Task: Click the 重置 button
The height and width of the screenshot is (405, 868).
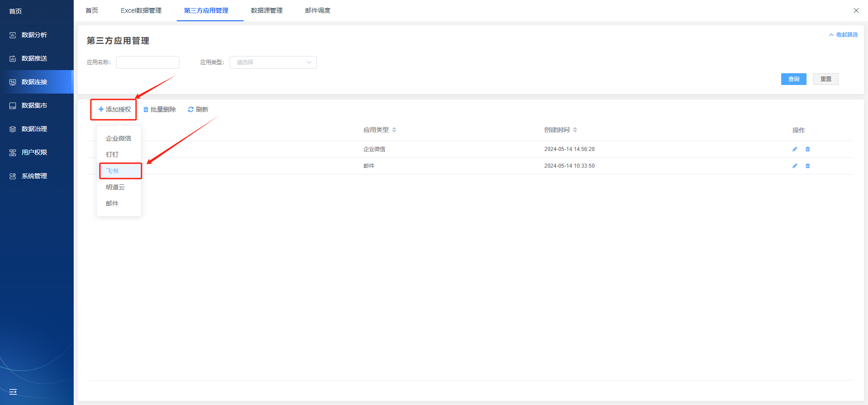Action: 826,79
